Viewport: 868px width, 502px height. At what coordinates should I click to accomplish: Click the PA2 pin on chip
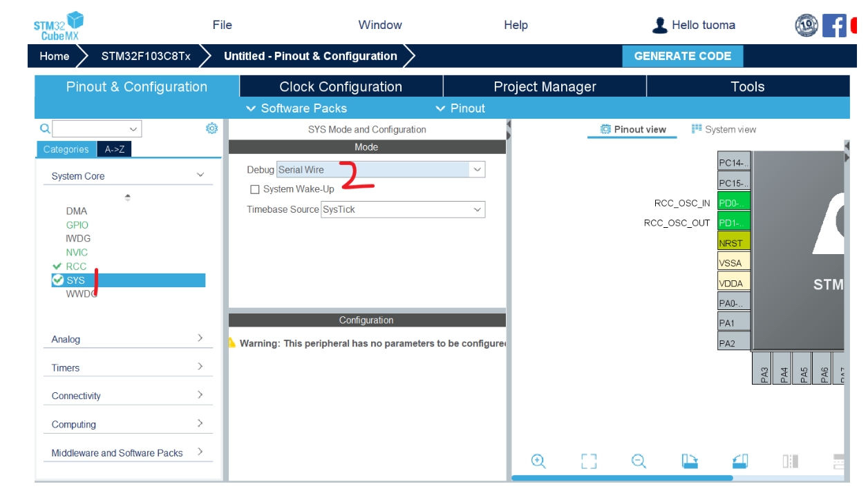tap(733, 343)
